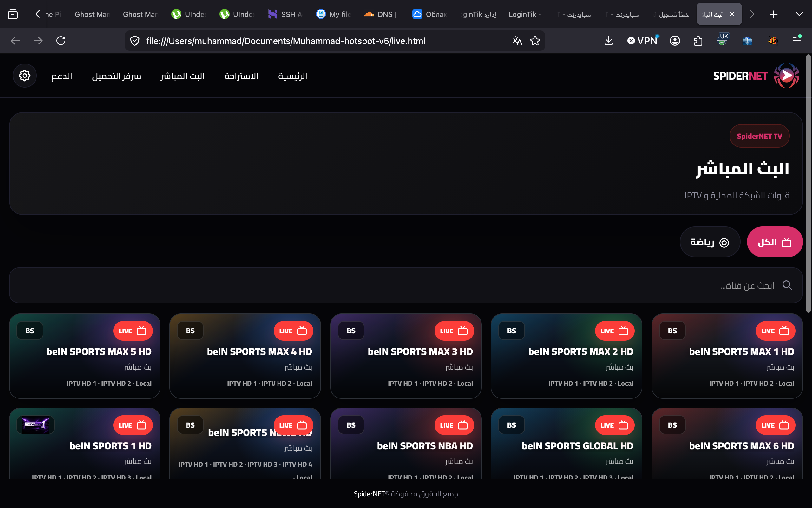
Task: Click the LIVE badge on beIN SPORTS GLOBAL HD
Action: coord(614,425)
